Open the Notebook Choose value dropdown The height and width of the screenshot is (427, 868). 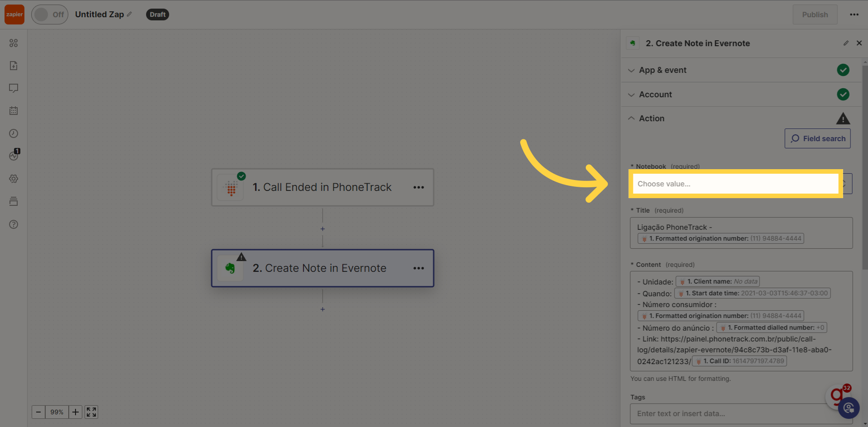coord(735,184)
